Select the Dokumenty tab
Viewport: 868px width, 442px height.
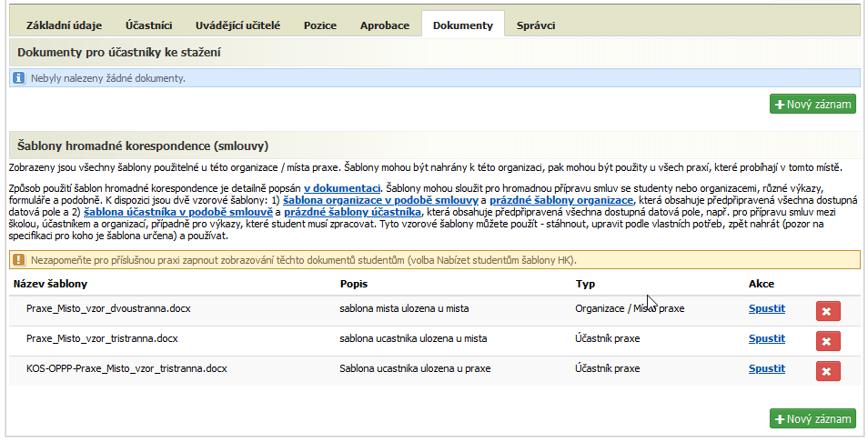(x=463, y=25)
